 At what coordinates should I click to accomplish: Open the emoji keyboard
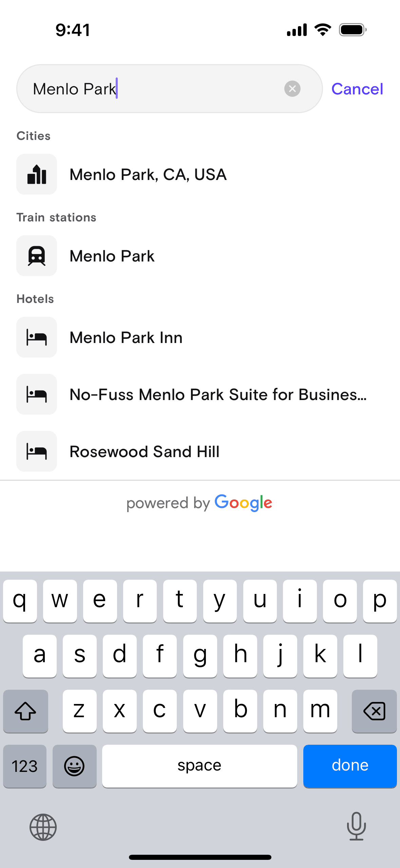74,766
